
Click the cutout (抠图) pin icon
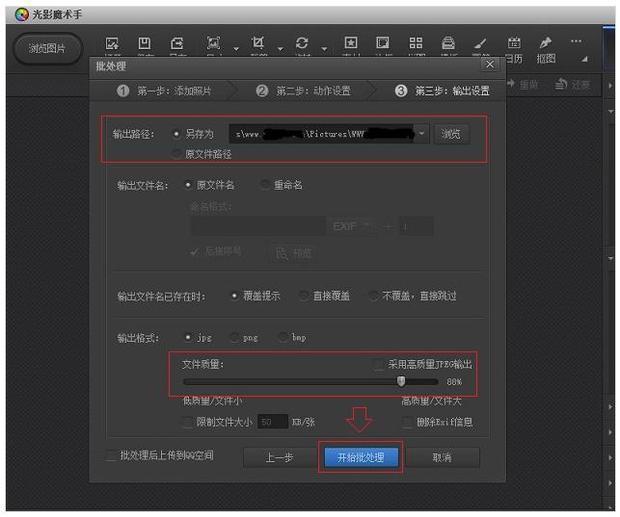545,45
